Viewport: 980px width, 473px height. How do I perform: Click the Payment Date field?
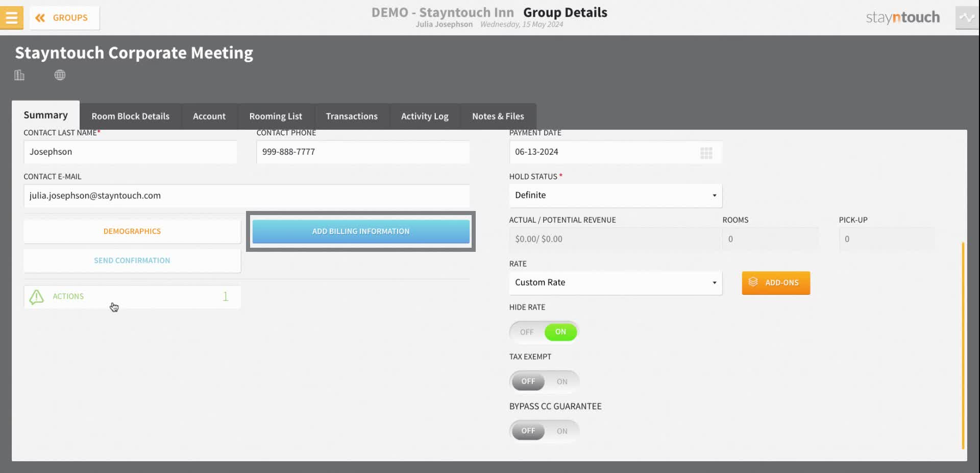point(616,152)
